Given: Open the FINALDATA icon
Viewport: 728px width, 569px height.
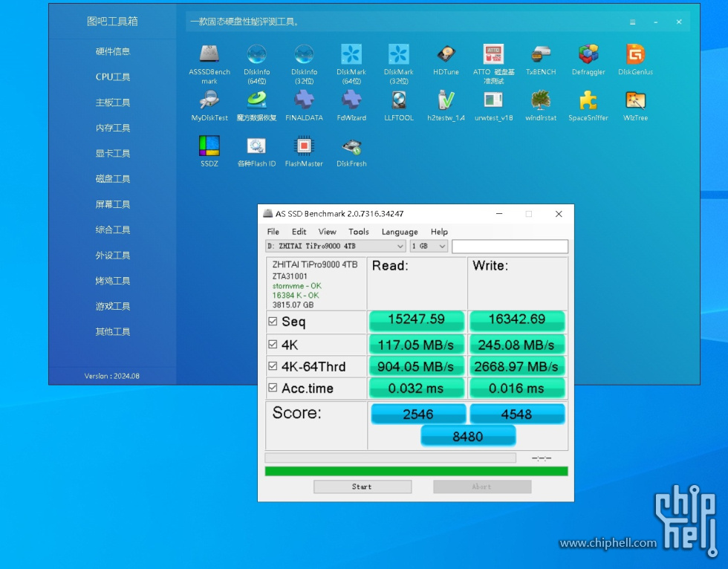Looking at the screenshot, I should coord(304,100).
